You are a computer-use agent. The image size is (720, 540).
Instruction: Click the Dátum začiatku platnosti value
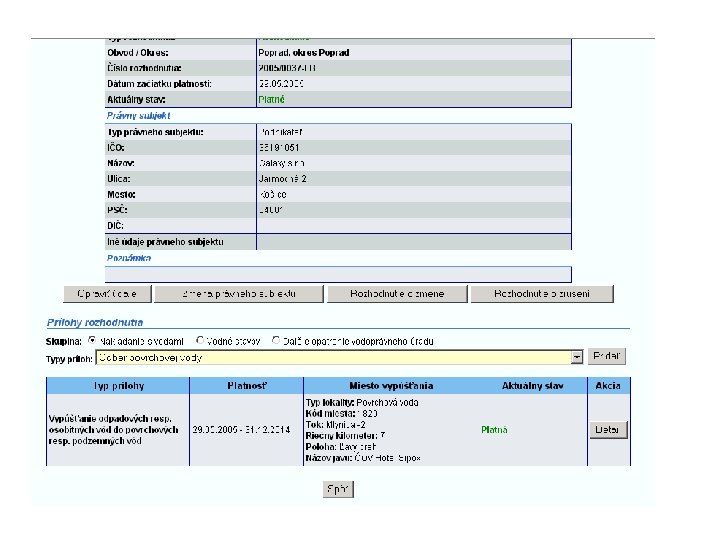[281, 84]
